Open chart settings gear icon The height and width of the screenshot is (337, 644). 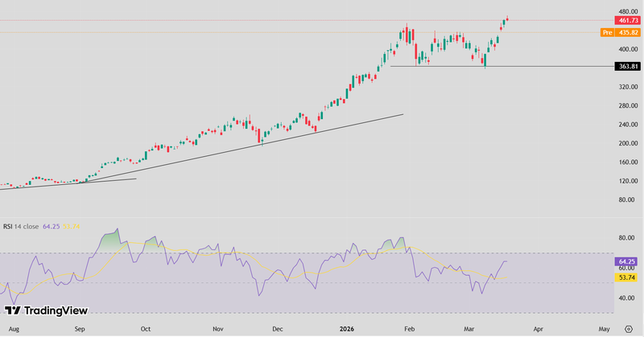628,328
